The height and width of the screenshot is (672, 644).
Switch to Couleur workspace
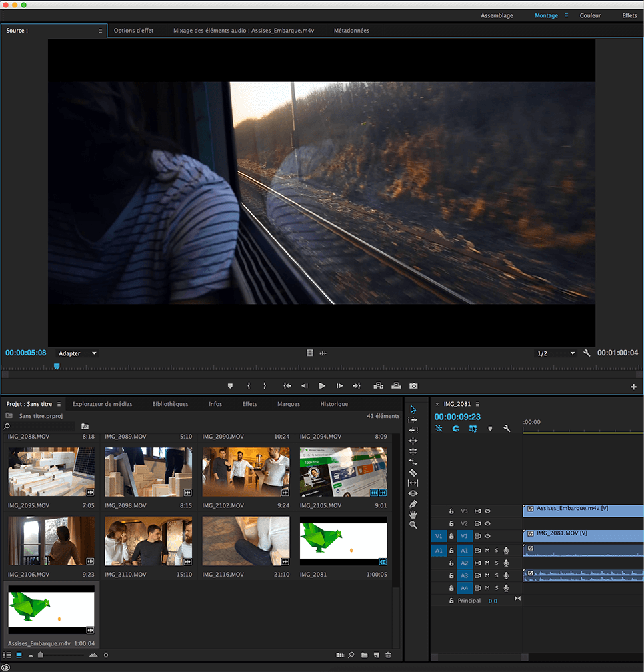coord(590,15)
